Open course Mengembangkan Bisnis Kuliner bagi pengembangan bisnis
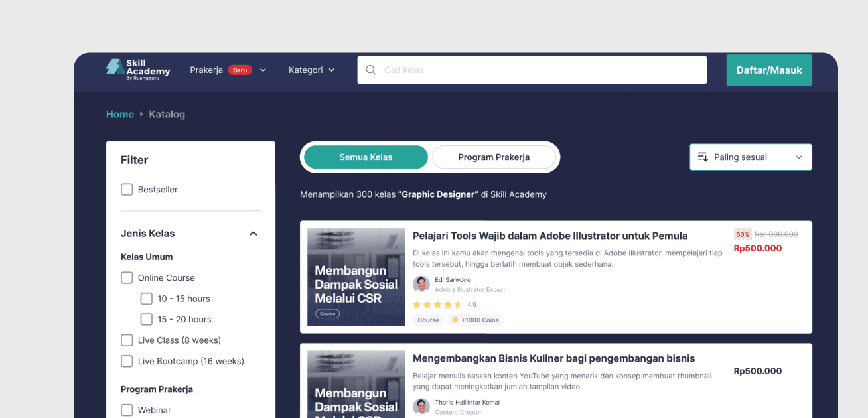The image size is (868, 418). coord(554,358)
